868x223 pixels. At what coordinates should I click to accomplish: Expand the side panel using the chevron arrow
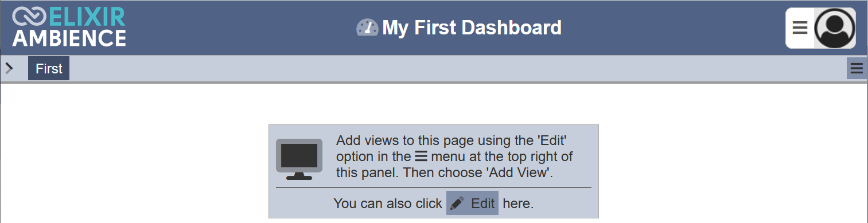[9, 68]
